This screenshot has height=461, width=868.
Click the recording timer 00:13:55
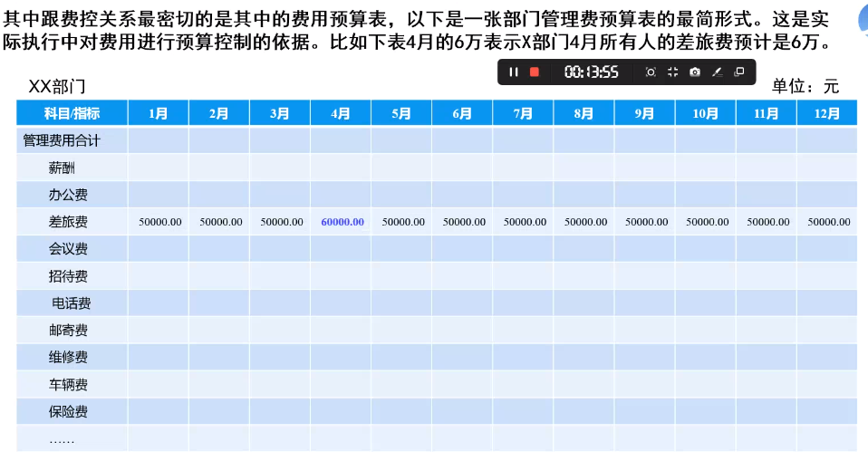(592, 72)
